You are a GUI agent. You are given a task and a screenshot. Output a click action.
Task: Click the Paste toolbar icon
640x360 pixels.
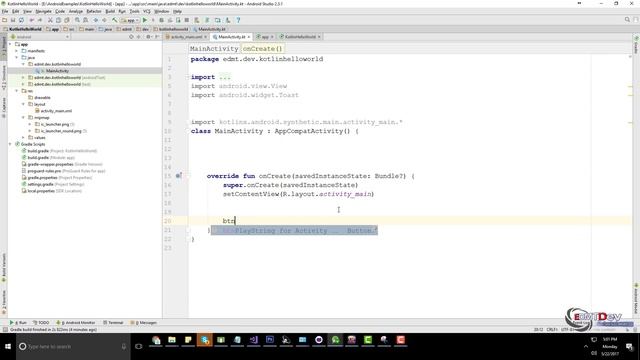point(67,20)
